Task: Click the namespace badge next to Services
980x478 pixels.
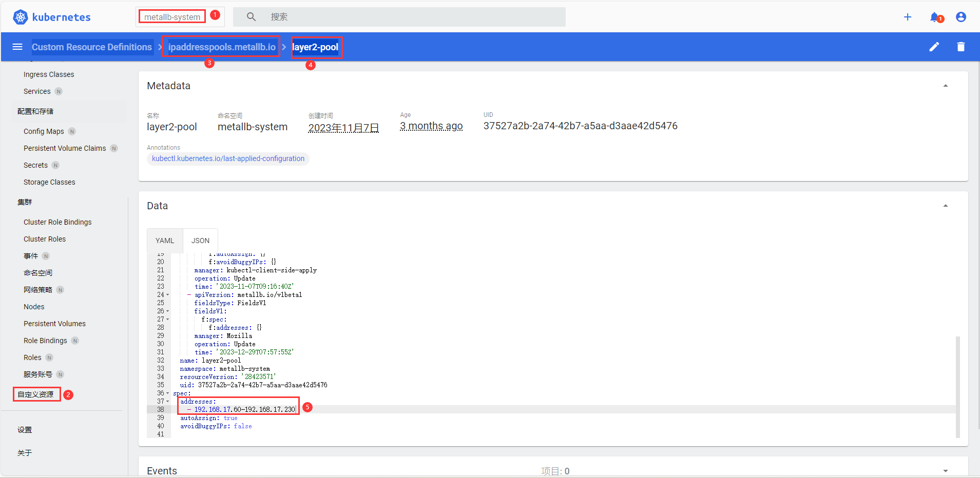Action: click(59, 91)
